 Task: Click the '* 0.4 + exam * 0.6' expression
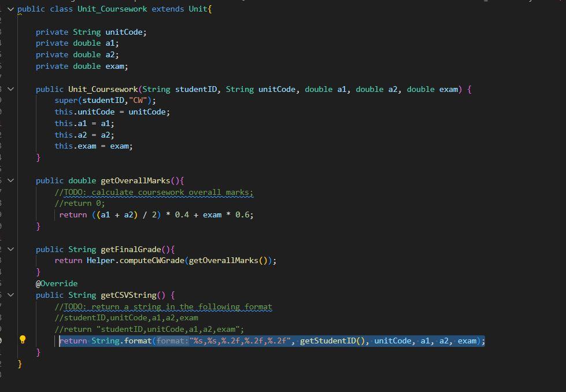pos(209,215)
